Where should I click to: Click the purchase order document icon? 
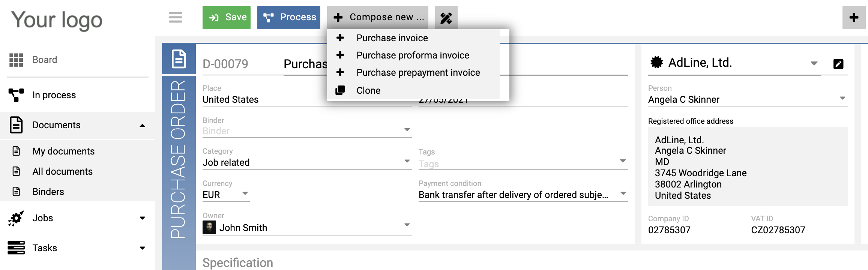tap(179, 59)
